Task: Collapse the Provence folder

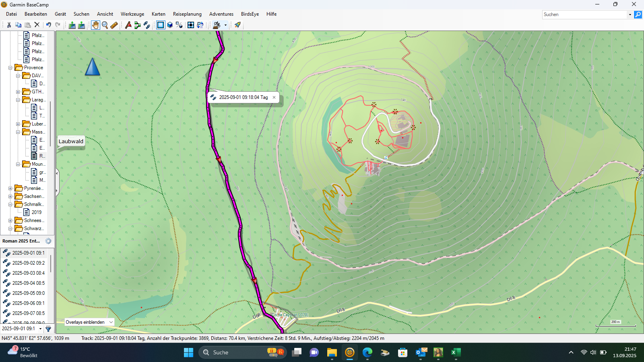Action: coord(10,68)
